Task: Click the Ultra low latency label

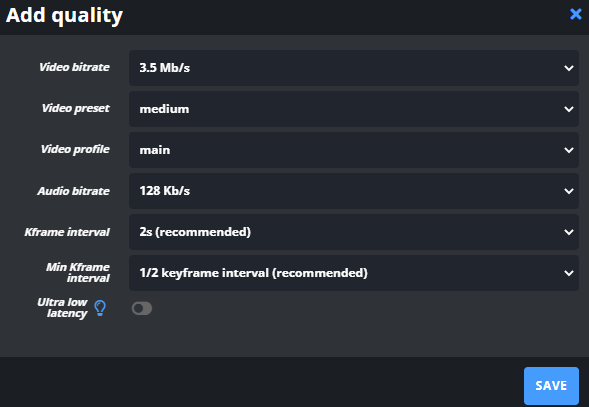Action: tap(62, 308)
